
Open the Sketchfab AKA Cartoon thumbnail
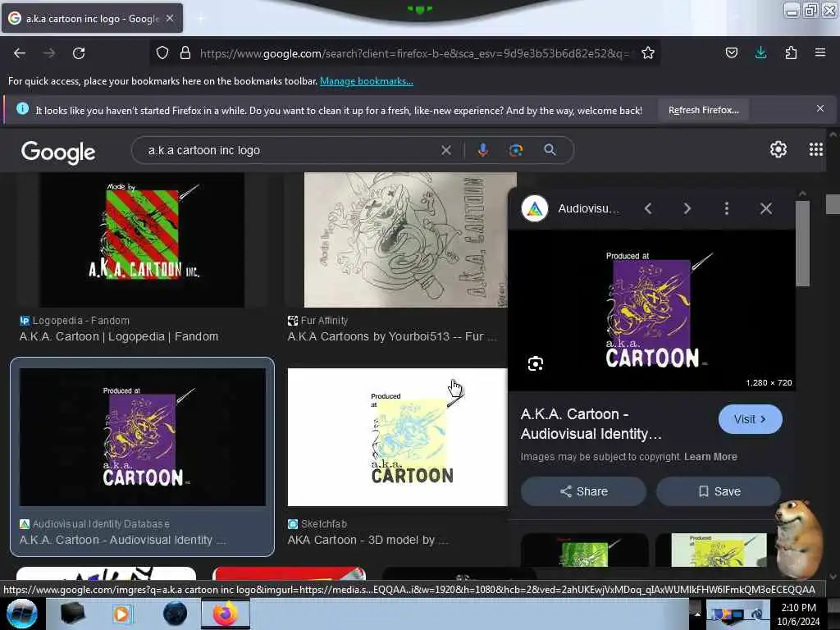(397, 437)
